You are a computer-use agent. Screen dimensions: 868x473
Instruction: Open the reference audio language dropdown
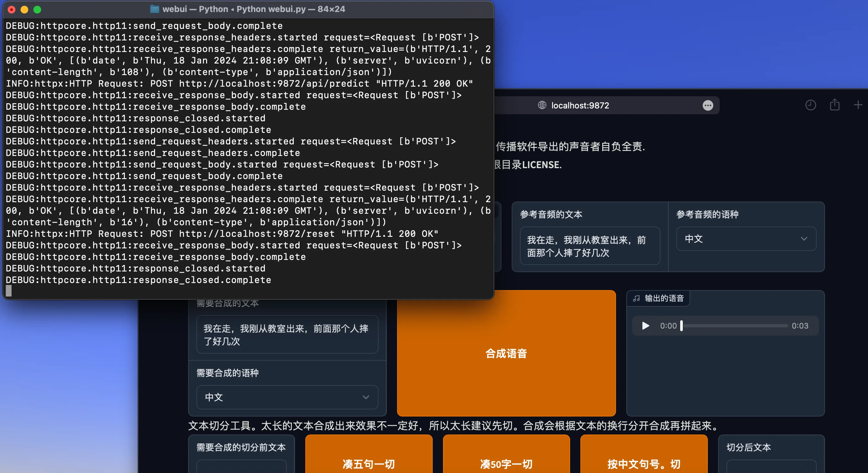[746, 239]
